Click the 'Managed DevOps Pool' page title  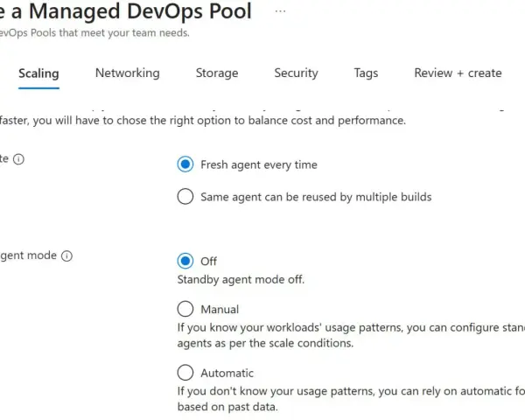pos(140,11)
